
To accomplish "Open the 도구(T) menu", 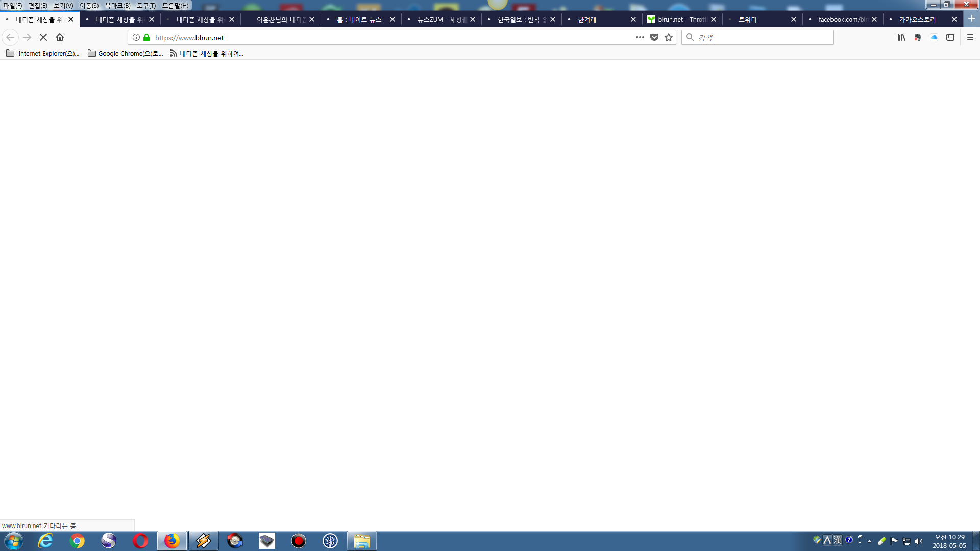I will (146, 6).
